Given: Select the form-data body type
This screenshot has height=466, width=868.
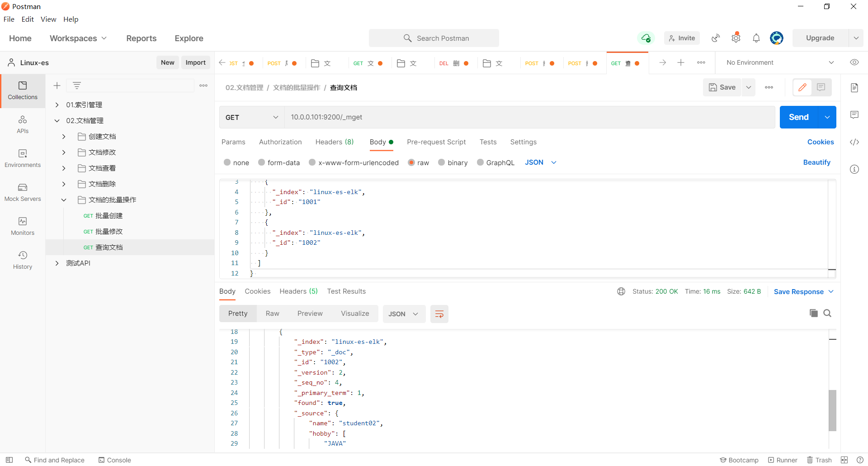Looking at the screenshot, I should (262, 162).
